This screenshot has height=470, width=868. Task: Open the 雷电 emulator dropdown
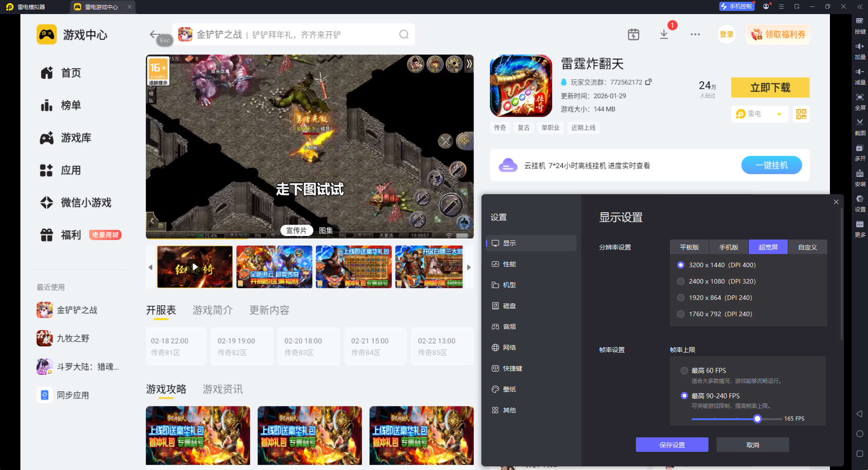click(760, 114)
